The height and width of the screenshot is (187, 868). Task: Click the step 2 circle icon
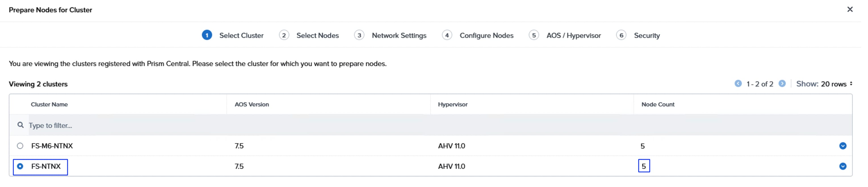284,35
